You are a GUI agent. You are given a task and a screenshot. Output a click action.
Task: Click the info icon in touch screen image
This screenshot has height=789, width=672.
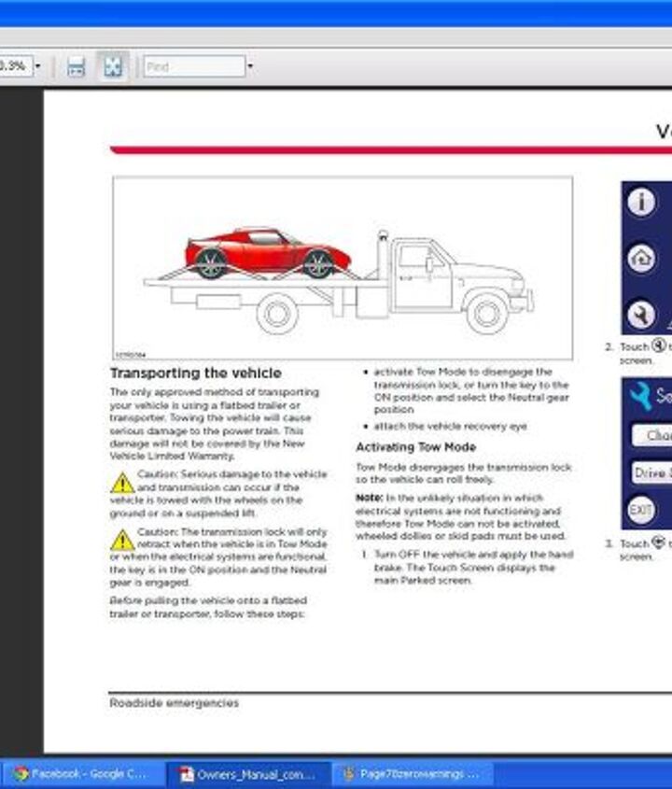tap(640, 203)
